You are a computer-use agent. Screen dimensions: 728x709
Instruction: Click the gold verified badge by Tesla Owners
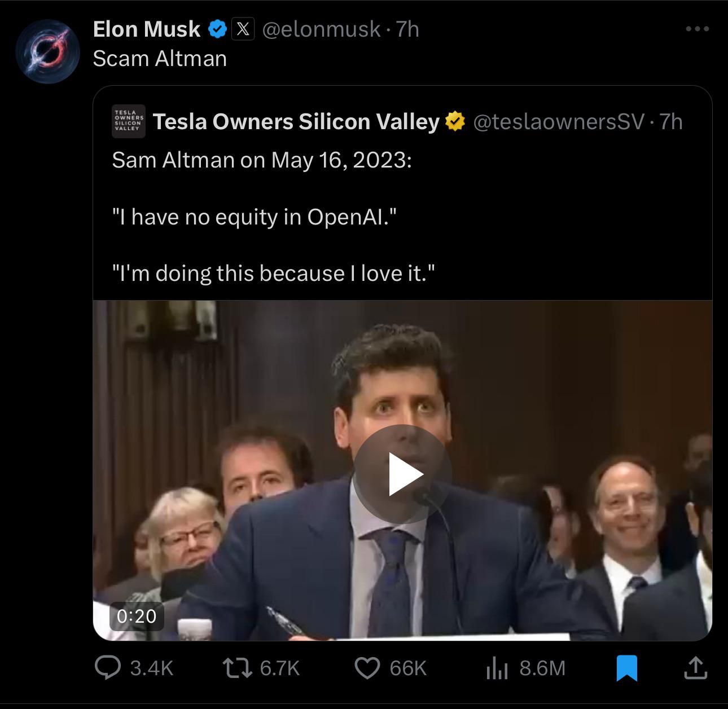click(455, 121)
